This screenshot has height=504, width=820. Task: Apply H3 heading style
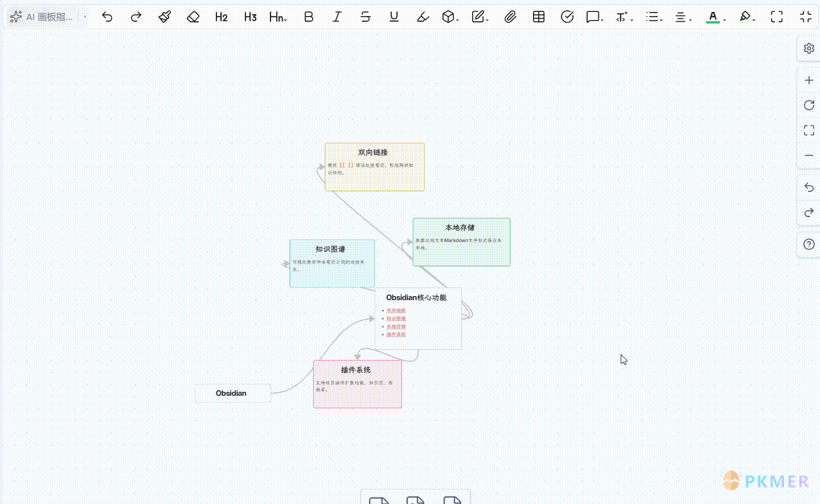[x=250, y=17]
